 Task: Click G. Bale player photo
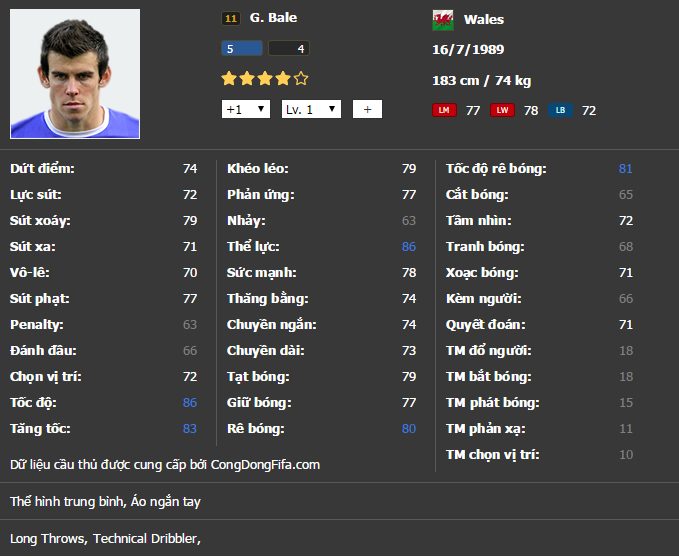coord(75,74)
